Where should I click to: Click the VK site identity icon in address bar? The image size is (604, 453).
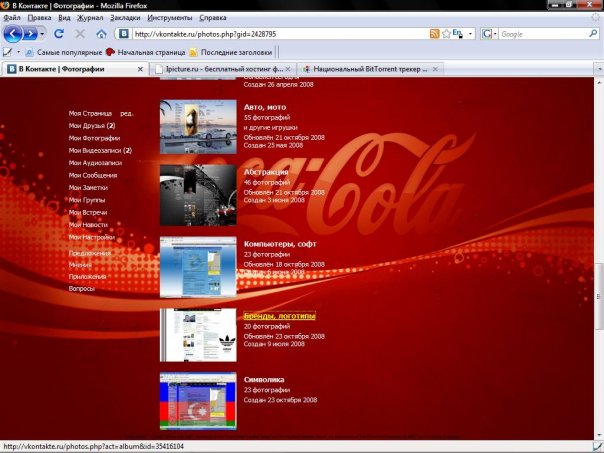[x=124, y=34]
